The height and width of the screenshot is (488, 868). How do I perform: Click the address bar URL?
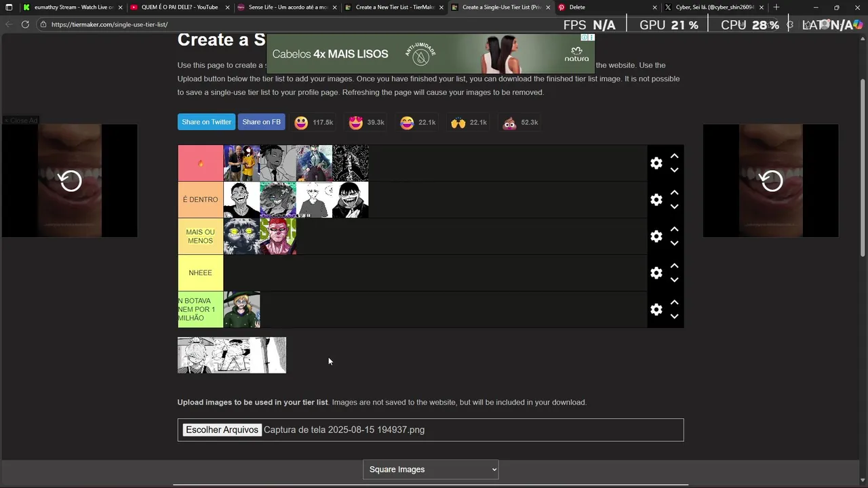point(109,24)
